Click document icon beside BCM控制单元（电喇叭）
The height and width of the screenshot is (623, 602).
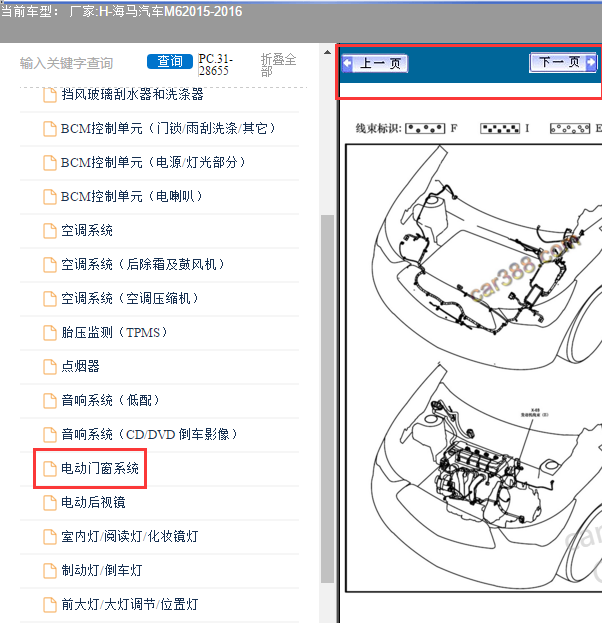[x=50, y=197]
